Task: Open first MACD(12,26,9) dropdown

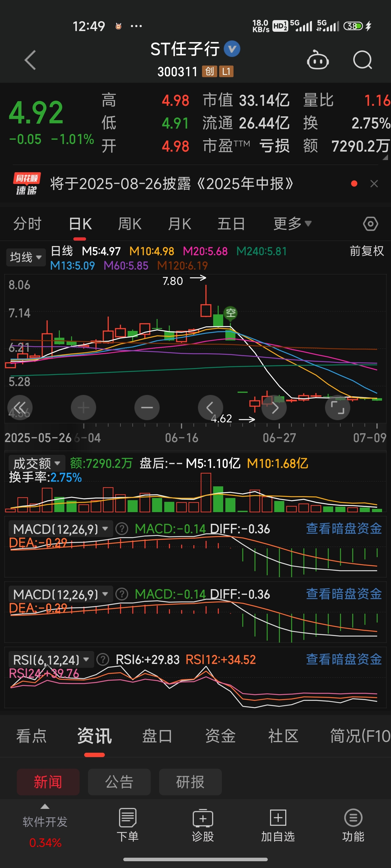Action: click(60, 529)
